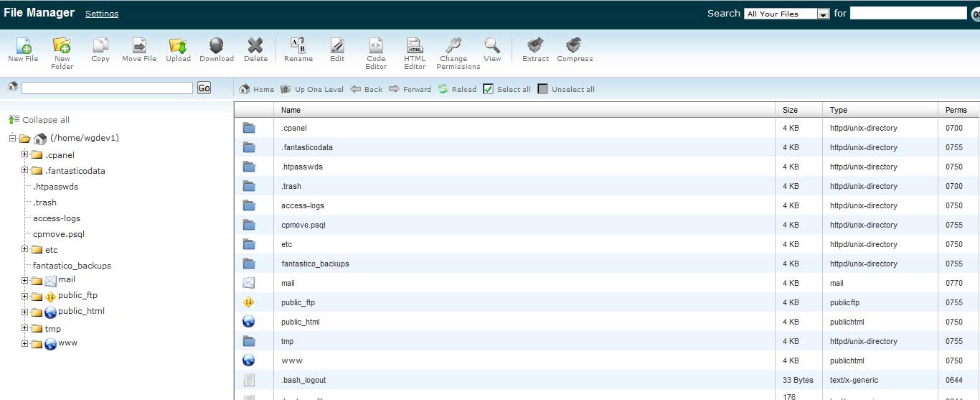
Task: Select access-logs in the folder tree
Action: tap(57, 218)
